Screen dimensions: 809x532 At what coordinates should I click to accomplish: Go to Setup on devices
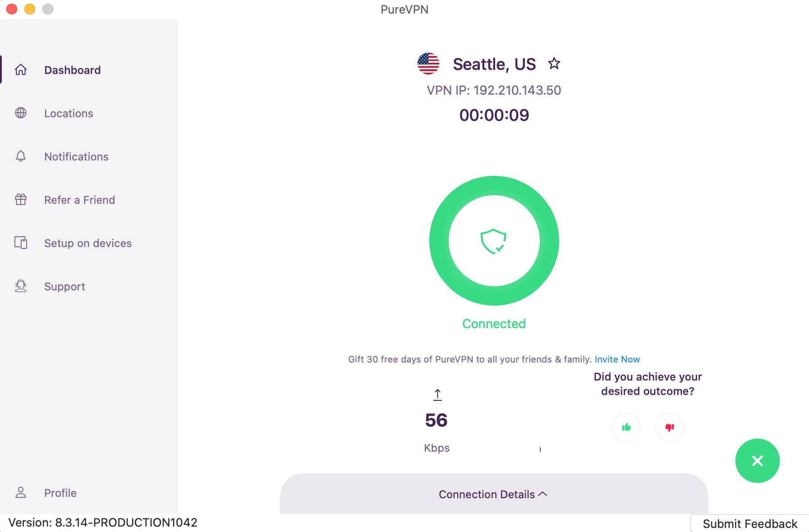click(x=88, y=243)
